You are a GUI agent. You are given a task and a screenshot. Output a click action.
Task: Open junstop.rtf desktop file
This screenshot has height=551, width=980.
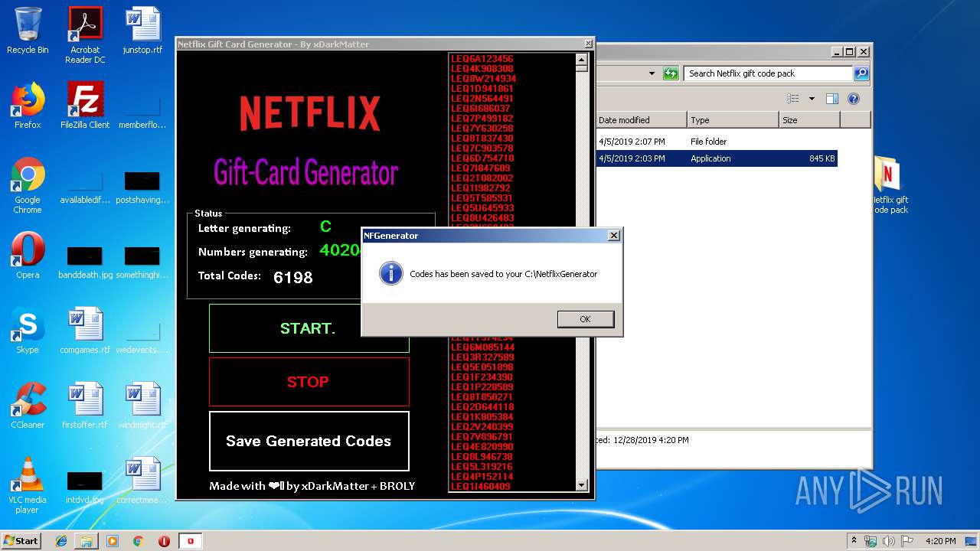[143, 31]
